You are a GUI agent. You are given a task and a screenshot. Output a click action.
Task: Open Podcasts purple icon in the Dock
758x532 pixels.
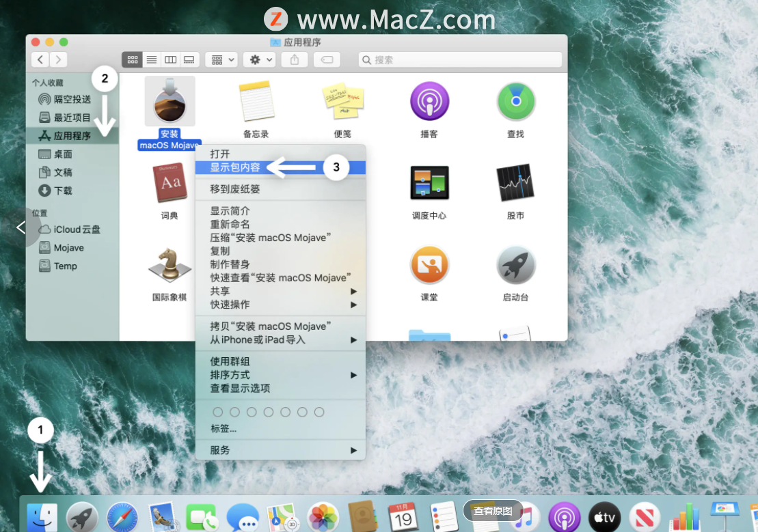564,518
